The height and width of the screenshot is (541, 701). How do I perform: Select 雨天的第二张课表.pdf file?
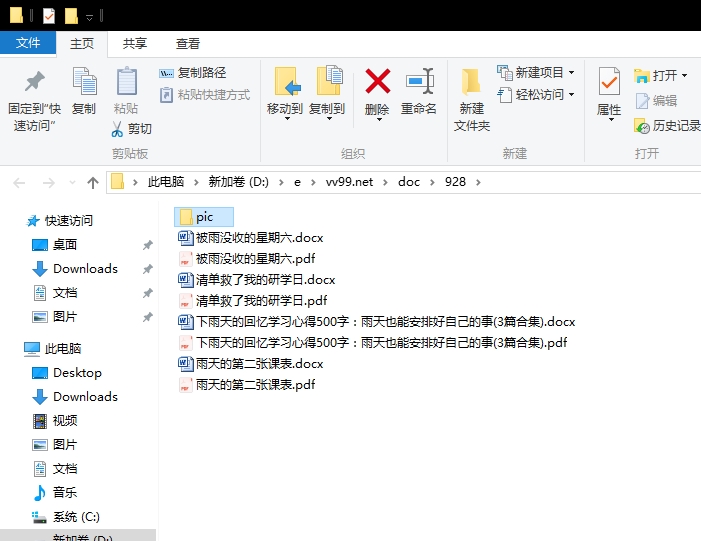[247, 385]
